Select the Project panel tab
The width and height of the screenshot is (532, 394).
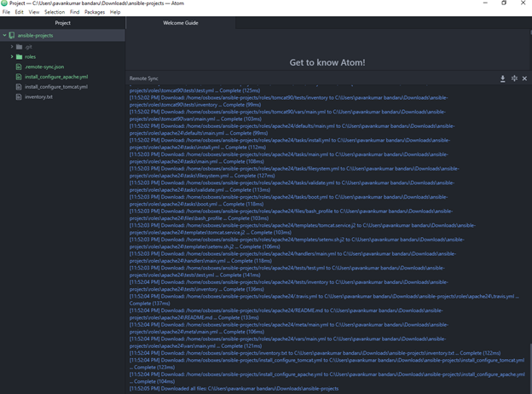pos(62,23)
